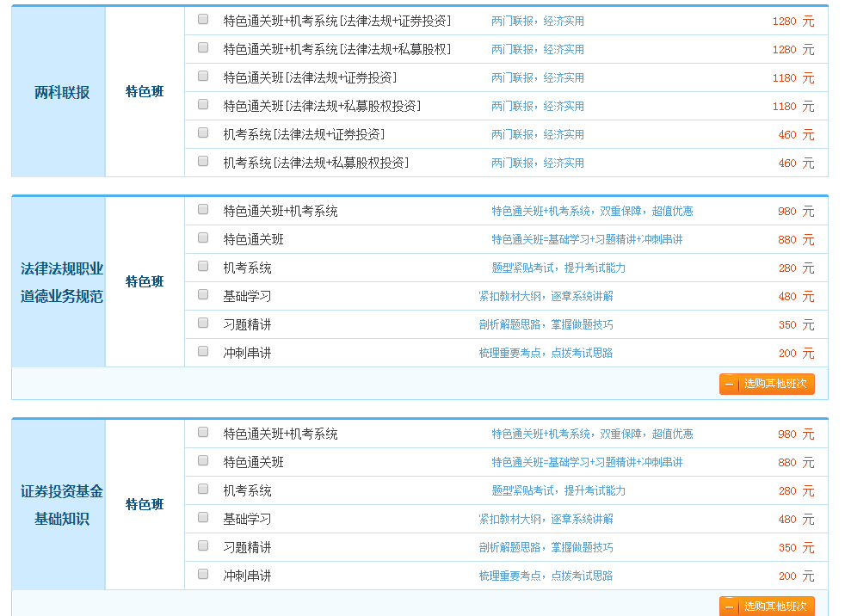The width and height of the screenshot is (845, 616).
Task: Select 冲刺串讲 checkbox in 法律法规 section
Action: pos(203,352)
